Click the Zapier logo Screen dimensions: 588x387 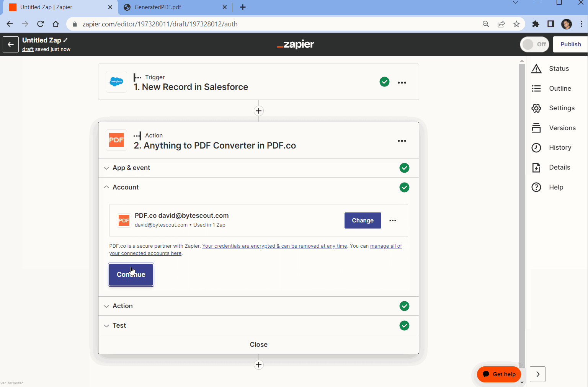click(x=295, y=44)
